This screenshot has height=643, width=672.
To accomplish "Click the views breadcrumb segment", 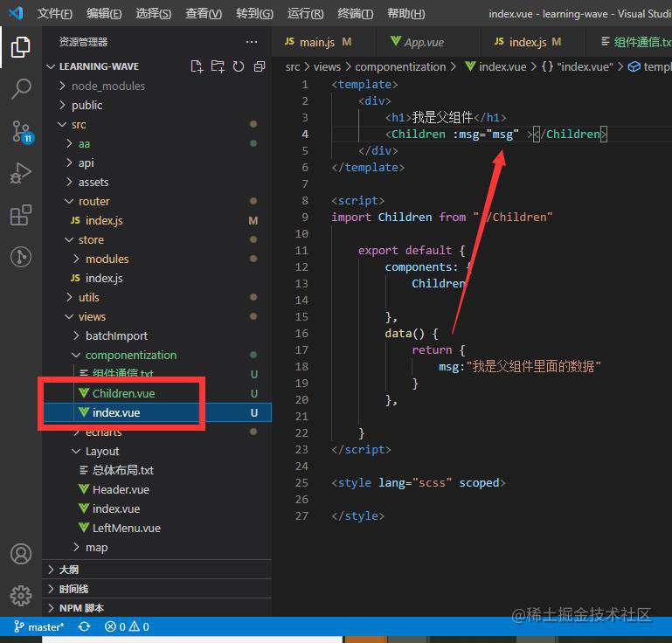I will [327, 66].
